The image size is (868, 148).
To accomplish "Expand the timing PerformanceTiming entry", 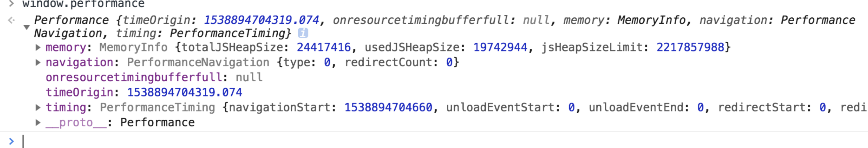I will pos(38,107).
